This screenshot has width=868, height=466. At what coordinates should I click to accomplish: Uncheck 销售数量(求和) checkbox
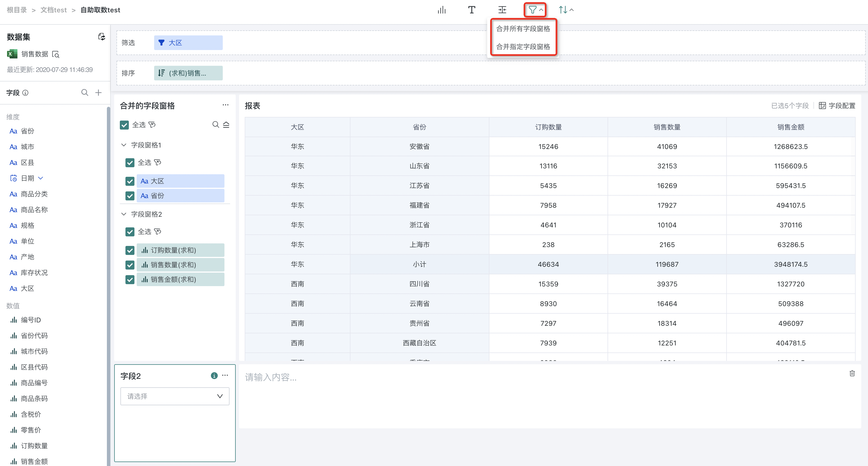(130, 265)
